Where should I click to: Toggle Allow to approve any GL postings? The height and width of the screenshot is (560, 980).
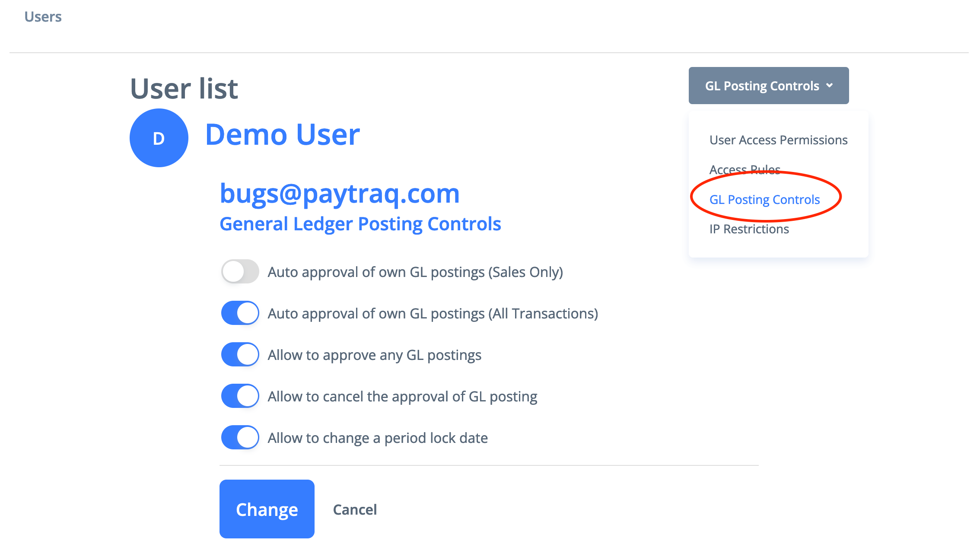(x=240, y=354)
